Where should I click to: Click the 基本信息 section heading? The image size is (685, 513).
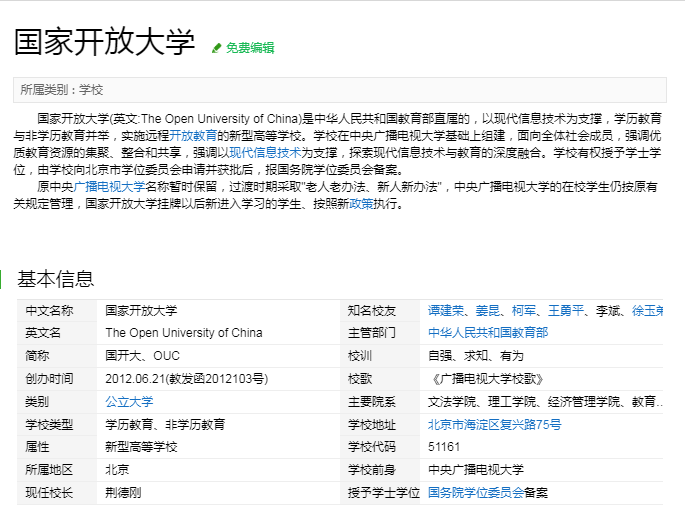(x=55, y=279)
